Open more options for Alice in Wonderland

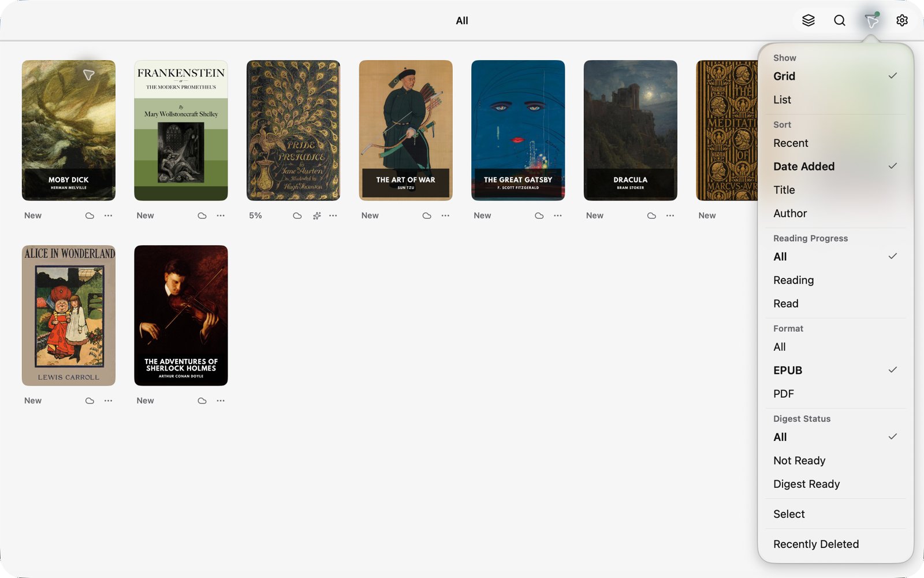click(x=109, y=401)
